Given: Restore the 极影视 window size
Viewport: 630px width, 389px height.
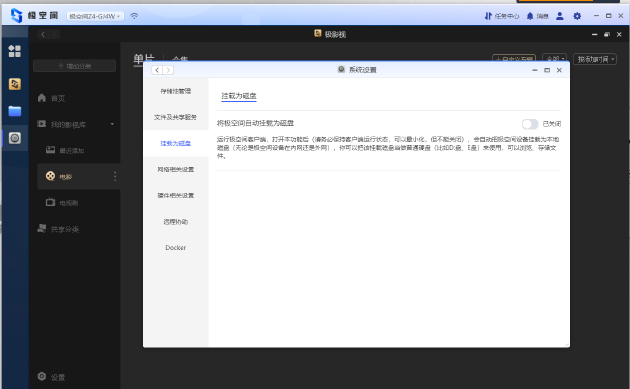Looking at the screenshot, I should 607,35.
